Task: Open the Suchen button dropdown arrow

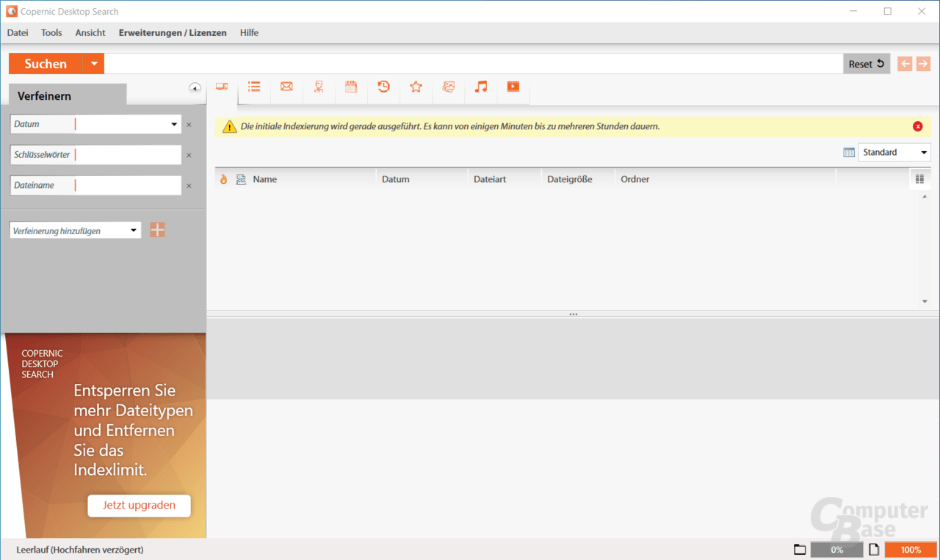Action: [x=93, y=64]
